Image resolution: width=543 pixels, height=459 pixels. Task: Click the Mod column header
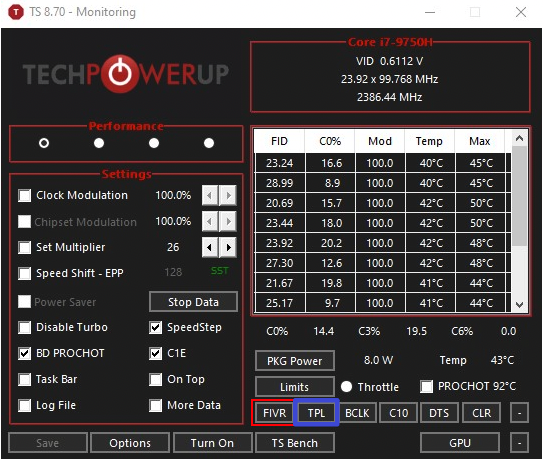[380, 141]
